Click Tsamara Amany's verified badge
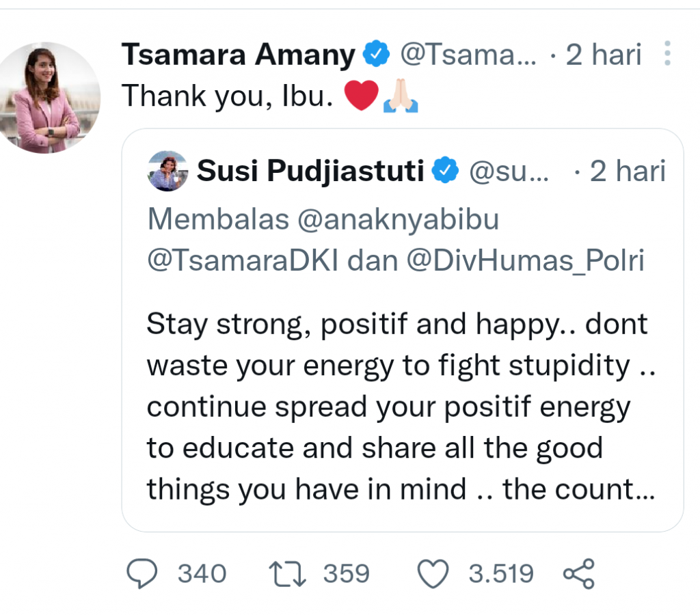700x615 pixels. pyautogui.click(x=376, y=55)
